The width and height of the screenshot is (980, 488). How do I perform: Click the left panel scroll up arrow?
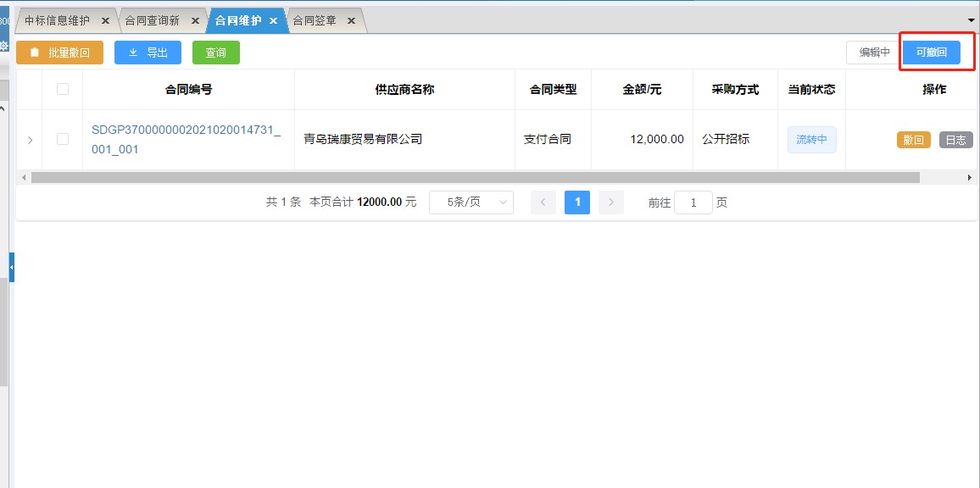click(3, 108)
